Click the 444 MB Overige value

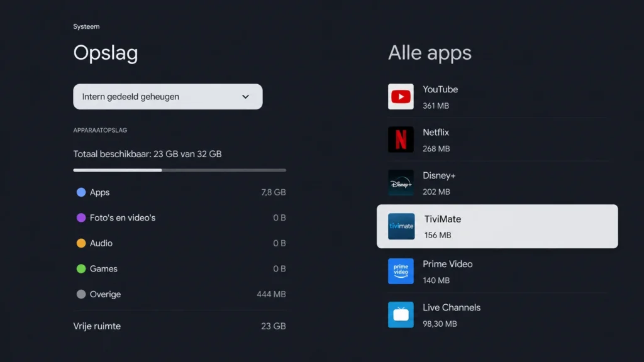pos(271,294)
